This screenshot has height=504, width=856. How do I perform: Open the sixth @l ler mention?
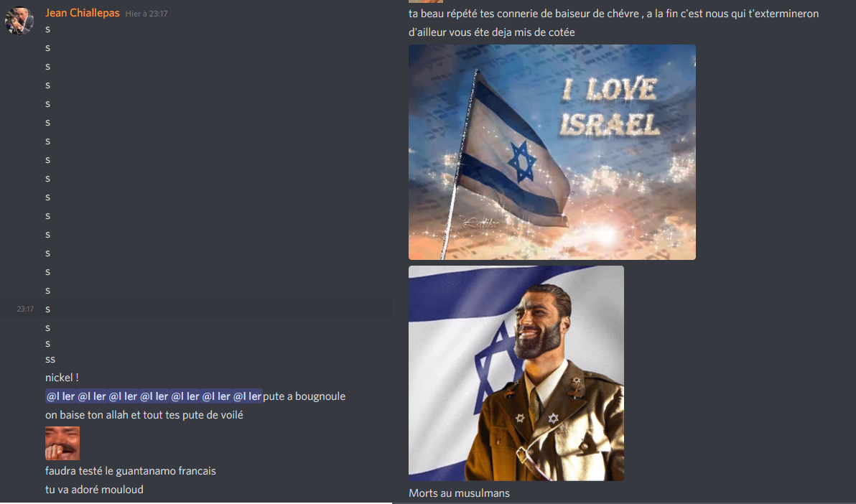(216, 396)
